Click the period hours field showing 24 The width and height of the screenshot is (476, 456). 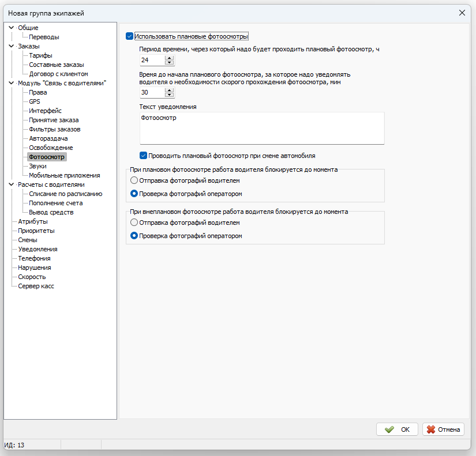[x=152, y=60]
